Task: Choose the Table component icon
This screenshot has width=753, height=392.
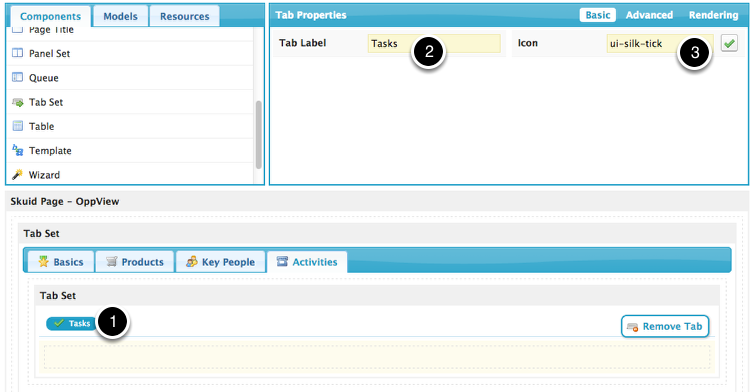Action: click(x=17, y=126)
